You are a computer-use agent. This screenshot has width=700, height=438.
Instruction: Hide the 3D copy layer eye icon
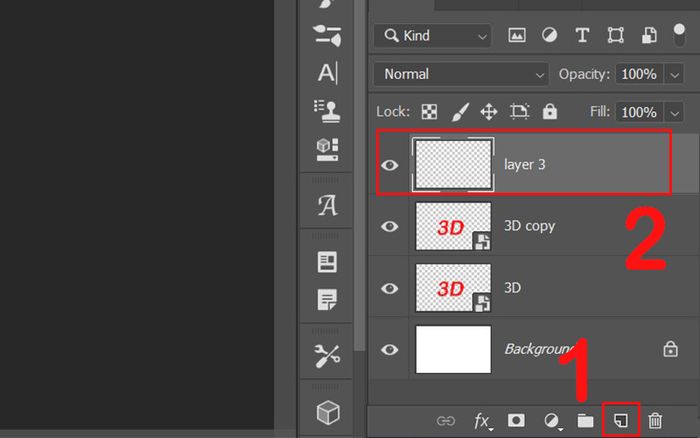tap(389, 226)
